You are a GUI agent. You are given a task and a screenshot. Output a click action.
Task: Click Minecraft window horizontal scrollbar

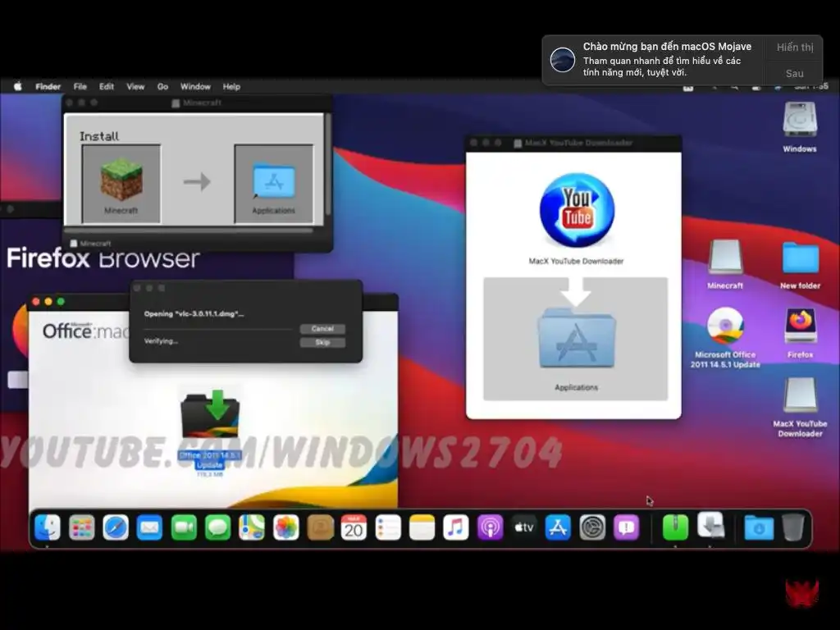point(189,231)
